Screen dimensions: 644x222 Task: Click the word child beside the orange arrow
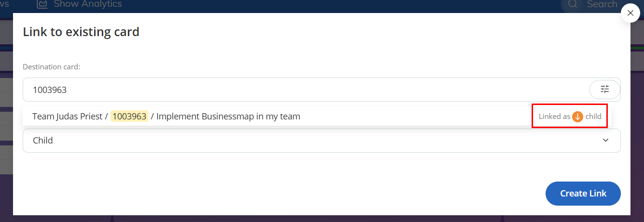click(593, 116)
